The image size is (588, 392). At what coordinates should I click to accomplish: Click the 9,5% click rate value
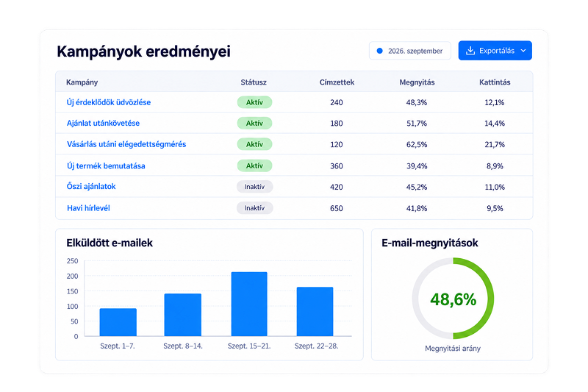(x=495, y=209)
